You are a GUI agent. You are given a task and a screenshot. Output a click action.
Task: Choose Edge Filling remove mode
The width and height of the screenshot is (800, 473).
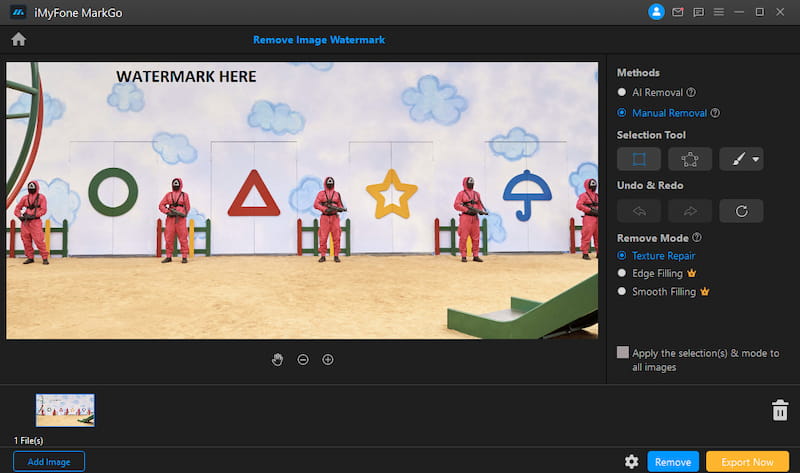coord(650,273)
